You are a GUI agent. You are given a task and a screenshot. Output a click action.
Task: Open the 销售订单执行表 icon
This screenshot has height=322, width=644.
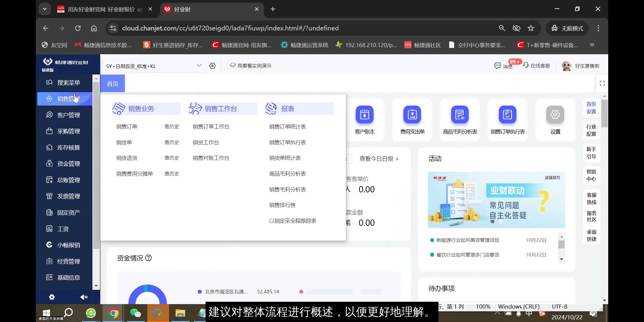tap(507, 119)
